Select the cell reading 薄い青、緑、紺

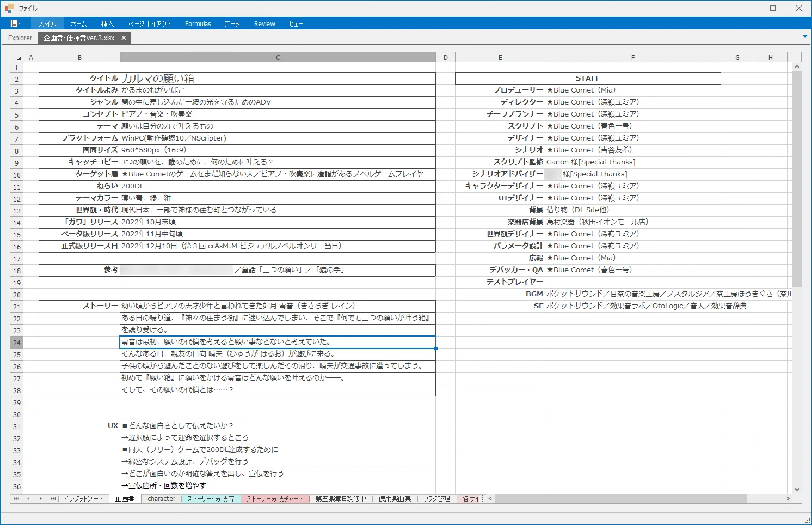(x=278, y=198)
